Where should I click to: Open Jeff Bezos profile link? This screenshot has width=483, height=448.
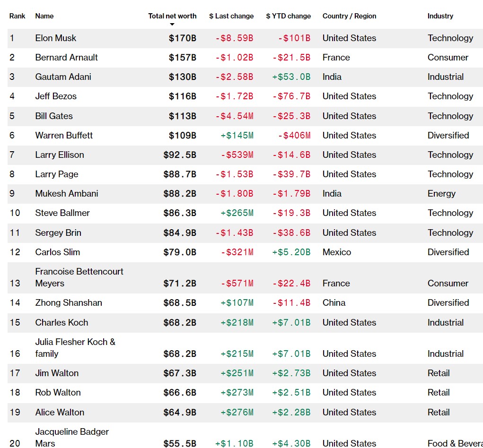coord(55,96)
